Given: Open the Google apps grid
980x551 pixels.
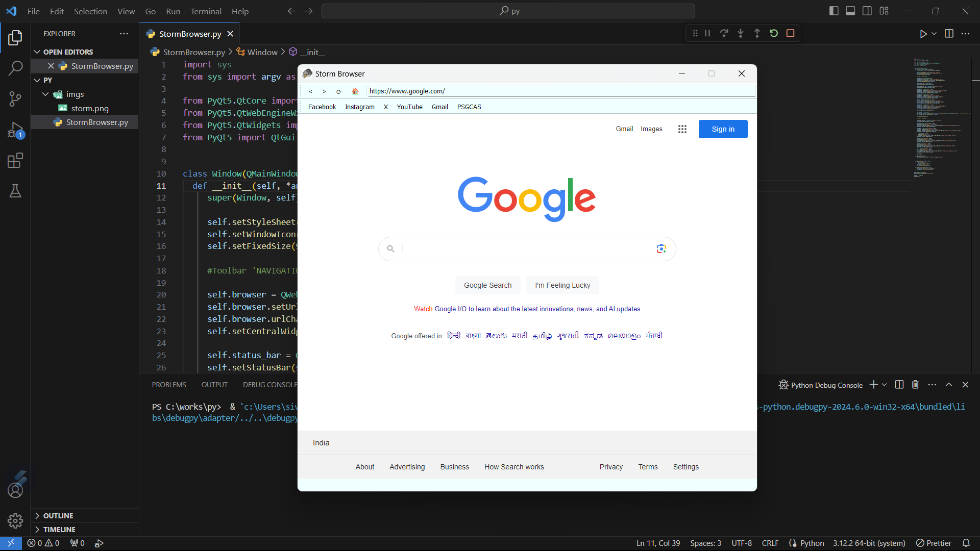Looking at the screenshot, I should coord(682,129).
